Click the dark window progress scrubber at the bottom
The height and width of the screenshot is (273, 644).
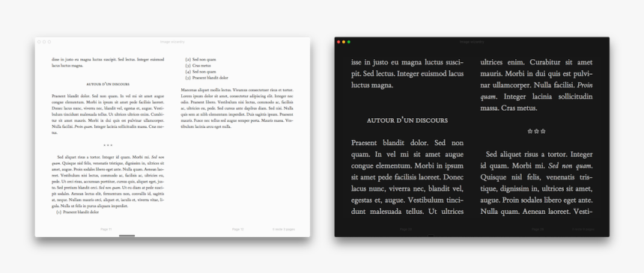[x=431, y=236]
